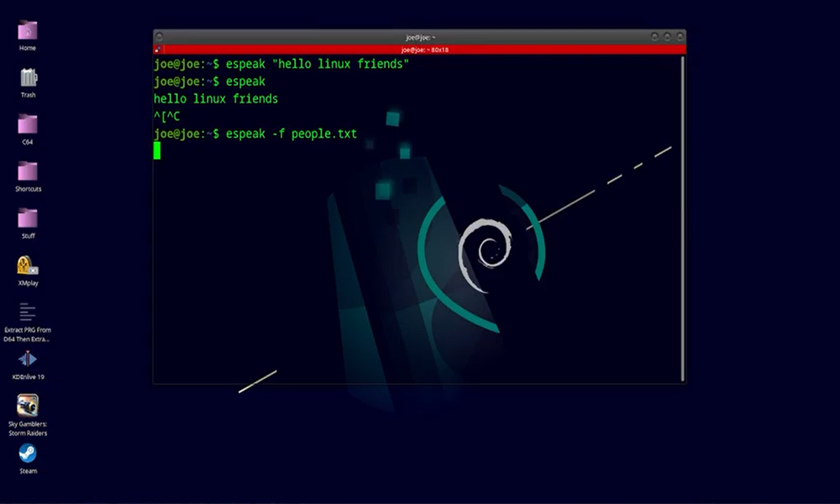
Task: Launch KDEnlive 19 from the desktop
Action: click(28, 360)
